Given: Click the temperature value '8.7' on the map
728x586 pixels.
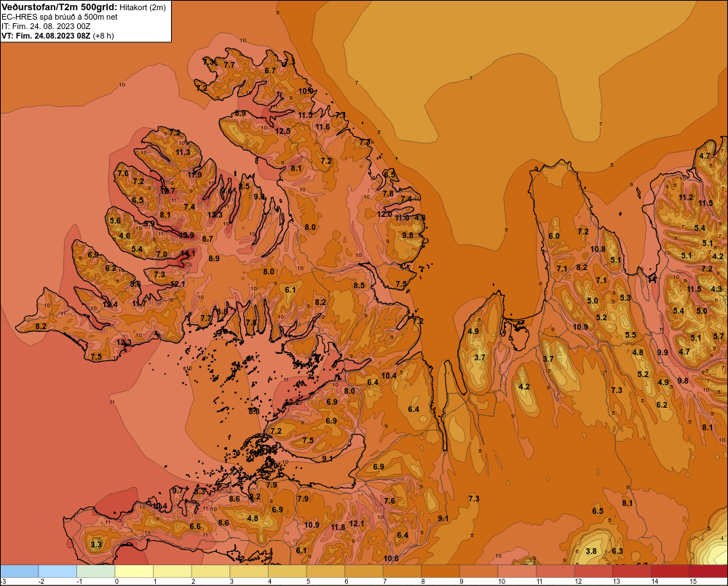Looking at the screenshot, I should (x=207, y=239).
